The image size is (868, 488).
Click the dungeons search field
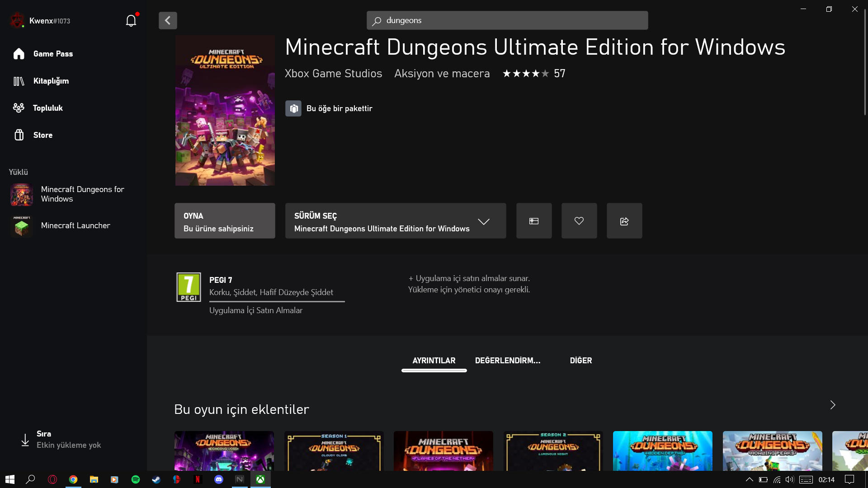coord(507,20)
